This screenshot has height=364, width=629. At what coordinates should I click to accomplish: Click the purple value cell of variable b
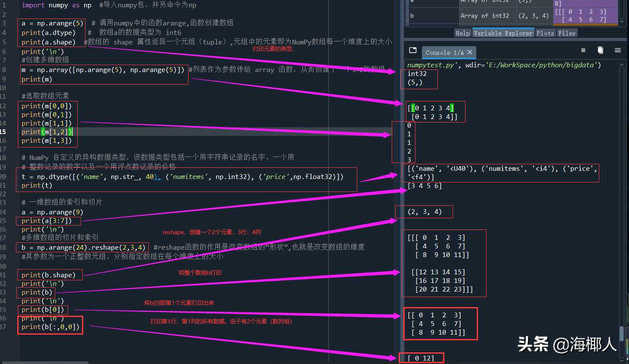click(586, 16)
